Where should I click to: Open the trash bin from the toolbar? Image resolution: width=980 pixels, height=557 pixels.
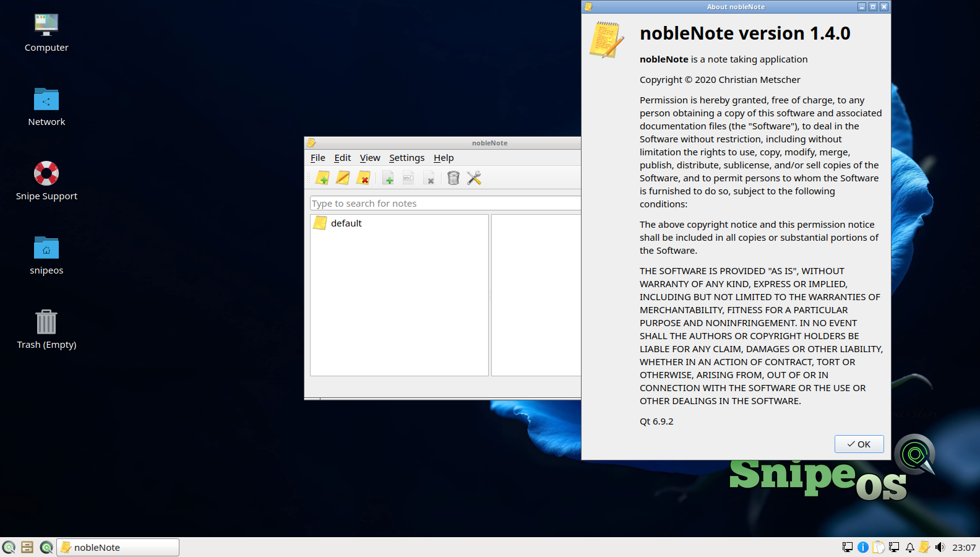(453, 178)
